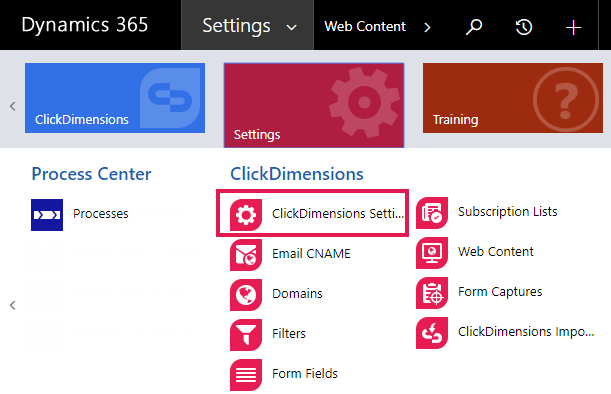Expand the Settings dropdown chevron

(291, 28)
